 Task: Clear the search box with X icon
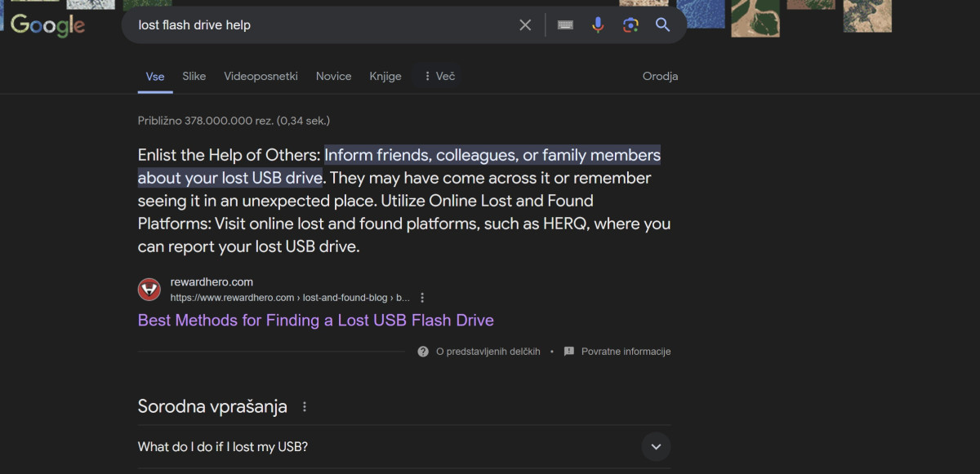(x=525, y=25)
